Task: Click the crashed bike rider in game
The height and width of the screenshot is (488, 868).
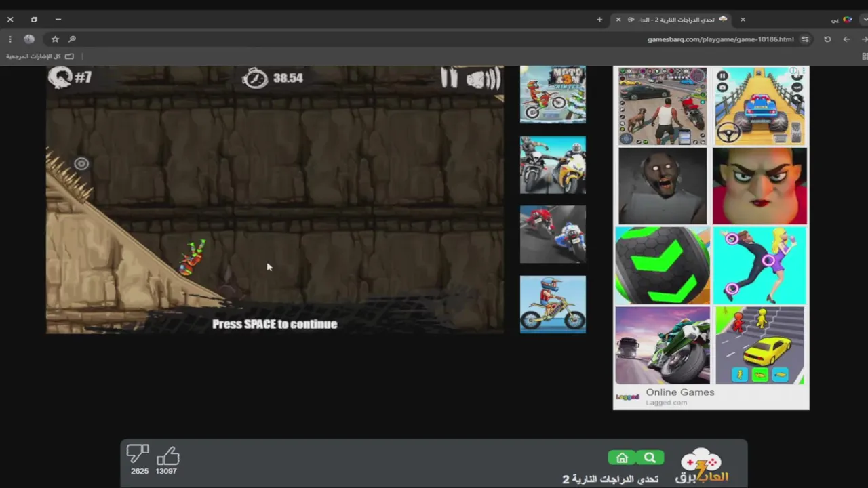Action: pos(193,257)
